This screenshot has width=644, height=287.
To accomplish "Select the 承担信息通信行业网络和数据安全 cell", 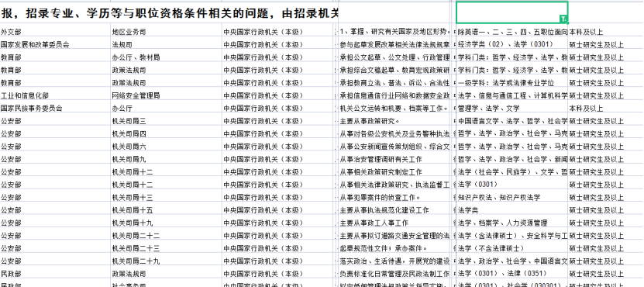I will coord(395,95).
